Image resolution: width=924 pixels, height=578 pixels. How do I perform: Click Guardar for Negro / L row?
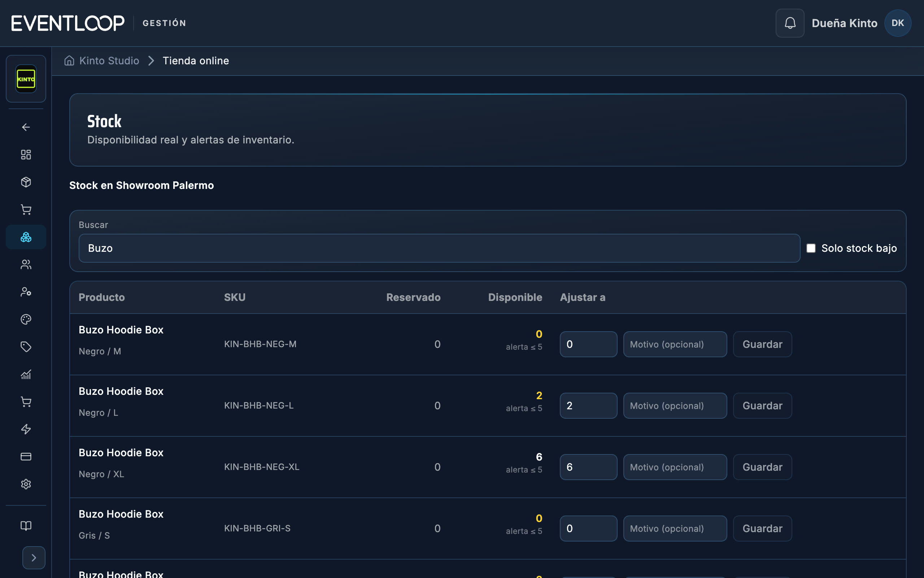pyautogui.click(x=763, y=406)
